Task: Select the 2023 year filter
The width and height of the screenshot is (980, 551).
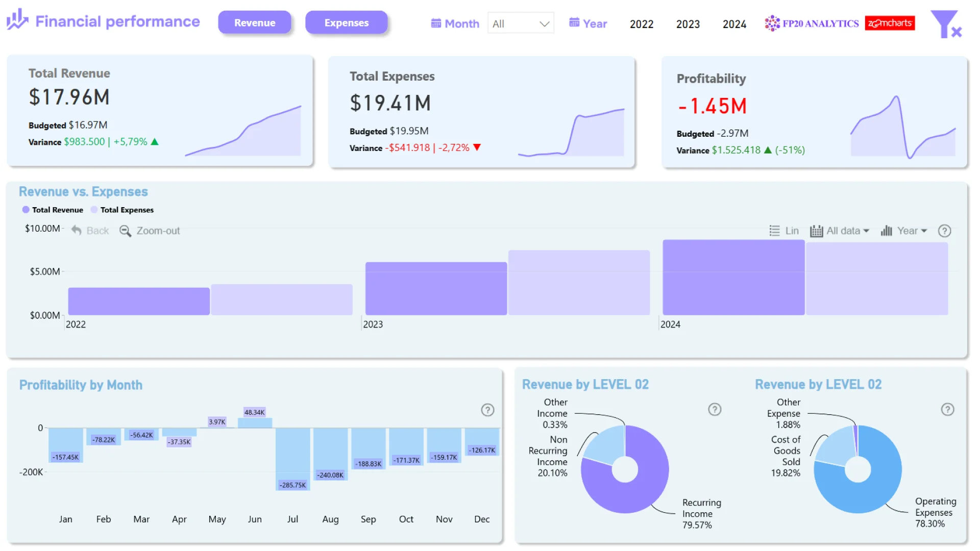Action: pyautogui.click(x=688, y=24)
